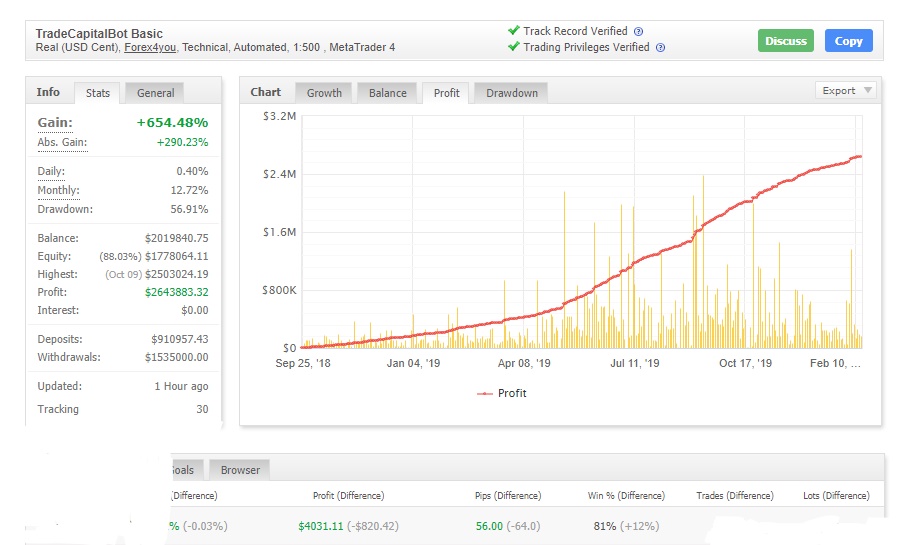Viewport: 902px width, 545px height.
Task: Click the Abs. Gain label
Action: 62,142
